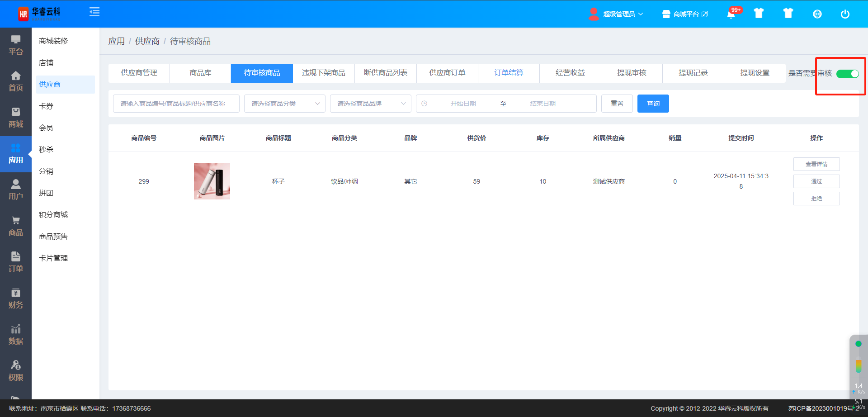The width and height of the screenshot is (868, 417).
Task: Click the power logout icon
Action: click(844, 14)
